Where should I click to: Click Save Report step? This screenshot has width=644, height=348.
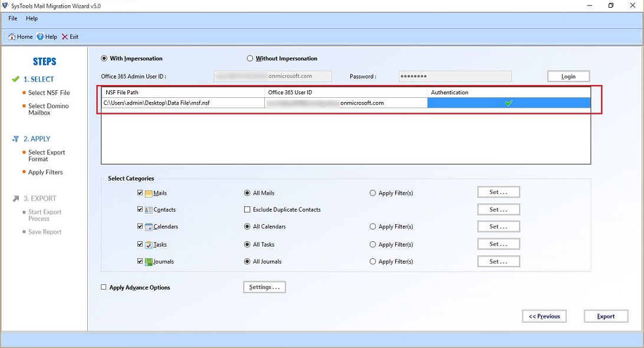pyautogui.click(x=45, y=232)
